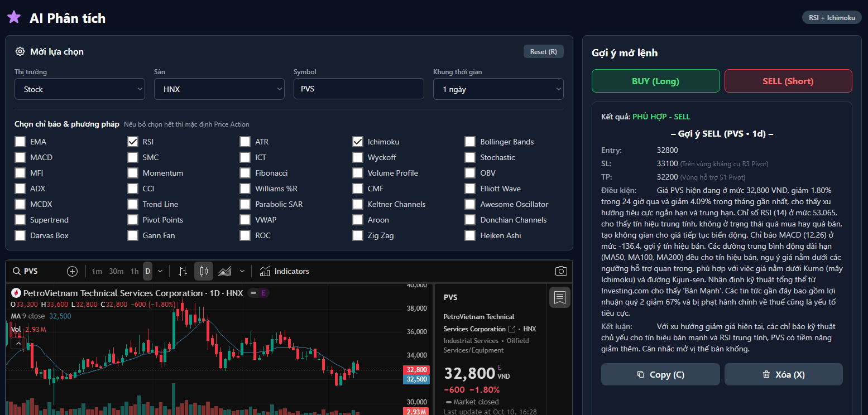Open the Indicators panel

pyautogui.click(x=285, y=271)
